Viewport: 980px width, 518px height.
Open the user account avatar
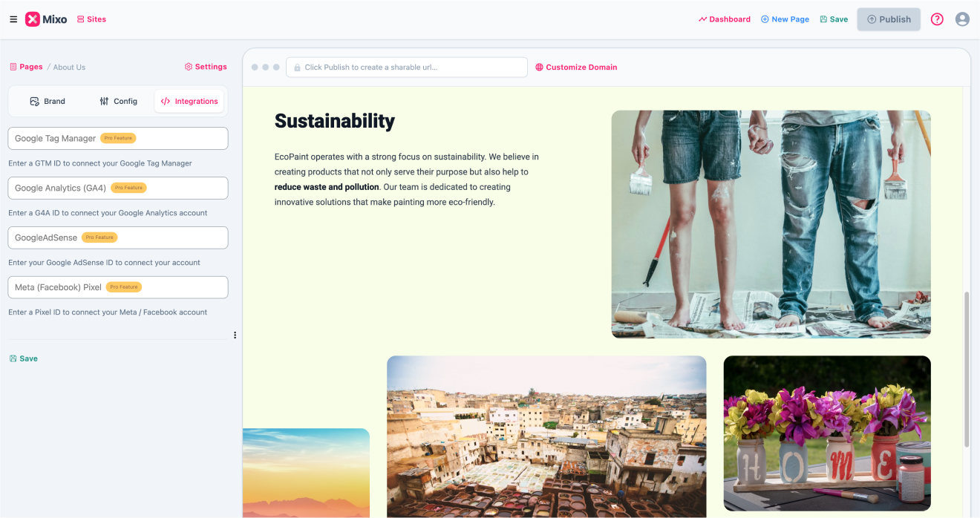962,19
